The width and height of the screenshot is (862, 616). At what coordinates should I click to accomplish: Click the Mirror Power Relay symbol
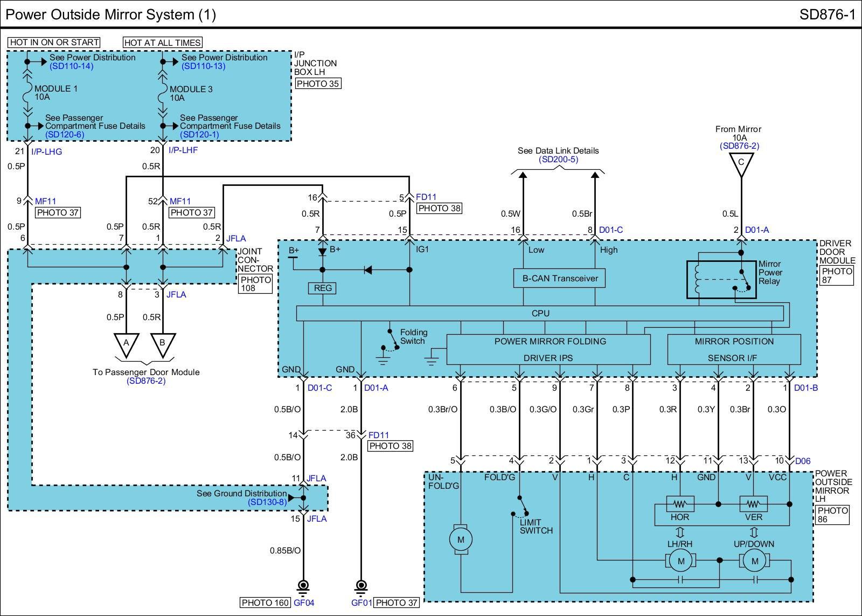click(721, 280)
